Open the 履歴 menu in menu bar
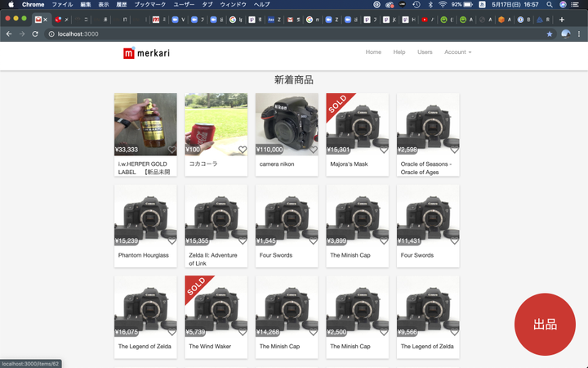The image size is (588, 368). (x=122, y=5)
